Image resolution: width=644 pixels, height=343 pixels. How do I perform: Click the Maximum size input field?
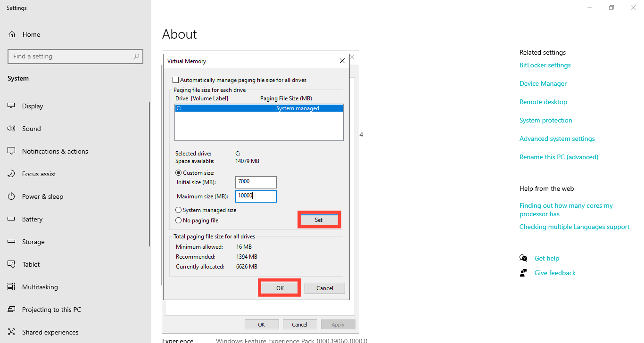point(256,196)
